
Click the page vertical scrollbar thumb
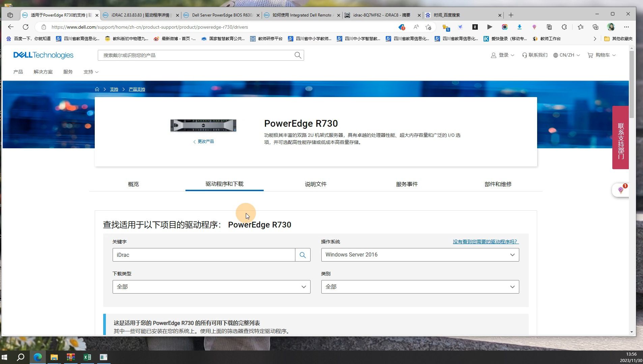point(632,84)
